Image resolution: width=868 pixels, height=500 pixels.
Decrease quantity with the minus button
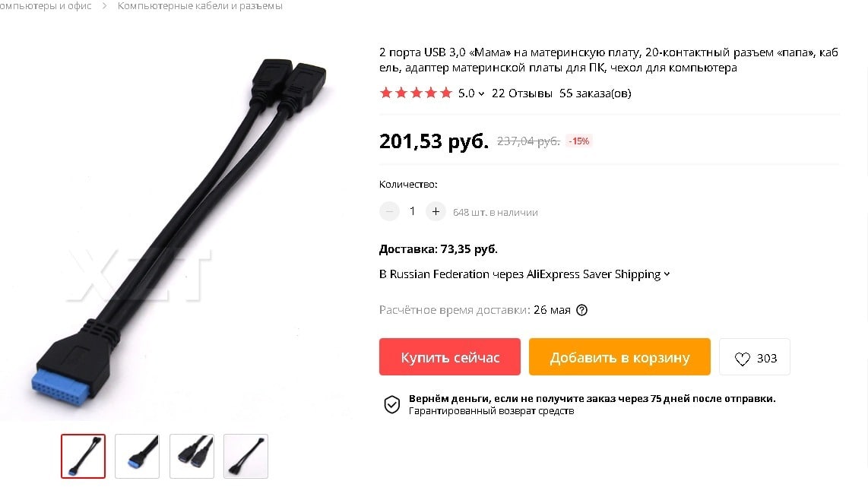point(389,211)
